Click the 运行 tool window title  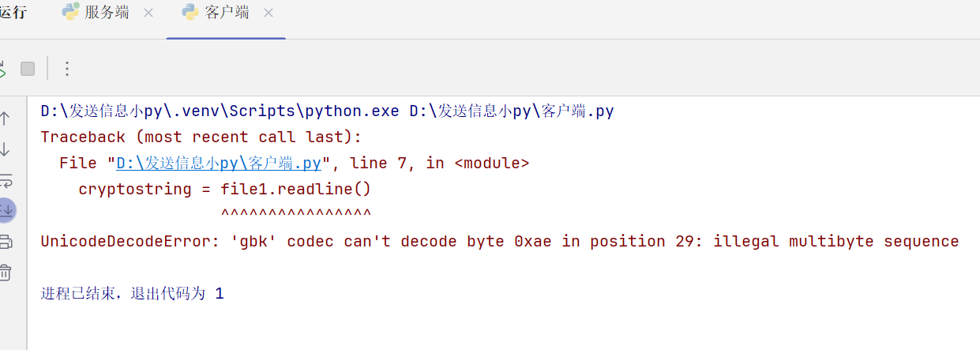click(x=13, y=13)
